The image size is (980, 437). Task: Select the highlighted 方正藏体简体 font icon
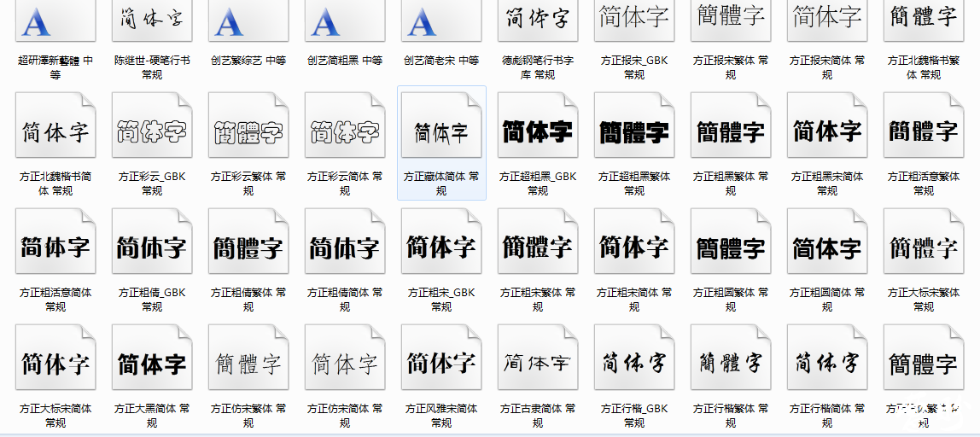point(441,125)
